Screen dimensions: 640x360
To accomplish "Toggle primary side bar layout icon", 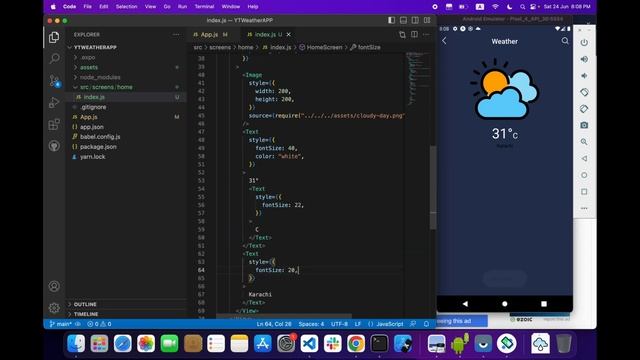I will tap(391, 20).
